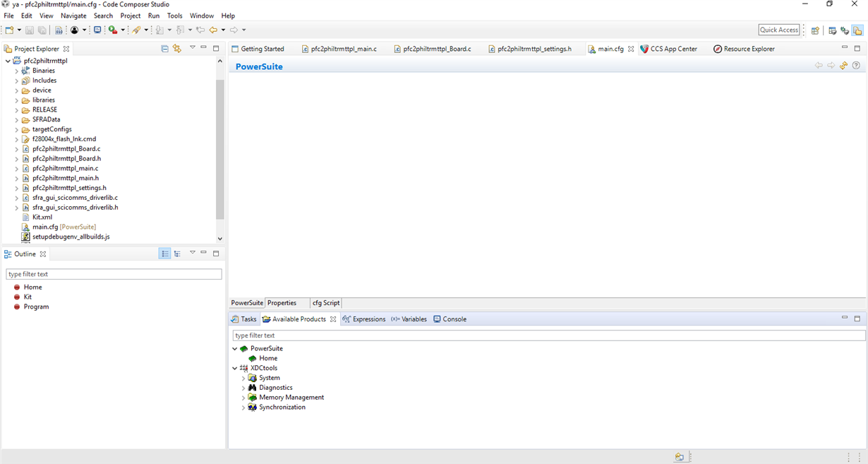Click Link with Editor in Project Explorer

177,49
